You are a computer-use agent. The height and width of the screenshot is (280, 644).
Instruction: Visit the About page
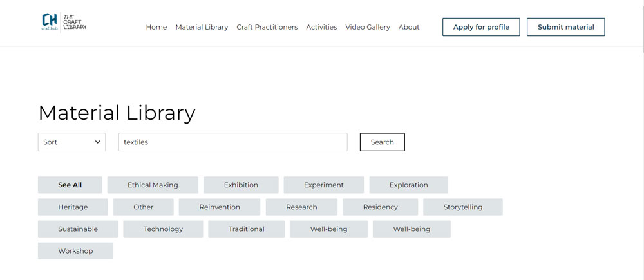409,27
